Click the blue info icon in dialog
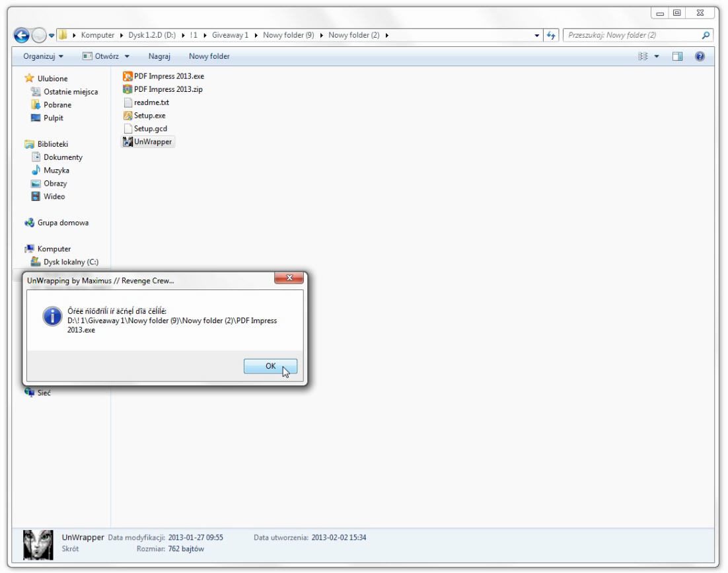The height and width of the screenshot is (573, 728). [x=52, y=316]
